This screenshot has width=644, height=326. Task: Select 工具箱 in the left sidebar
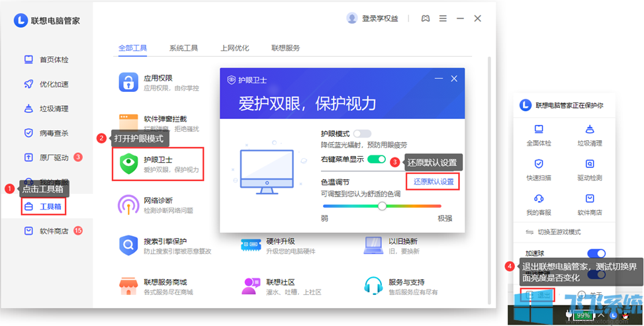click(46, 206)
